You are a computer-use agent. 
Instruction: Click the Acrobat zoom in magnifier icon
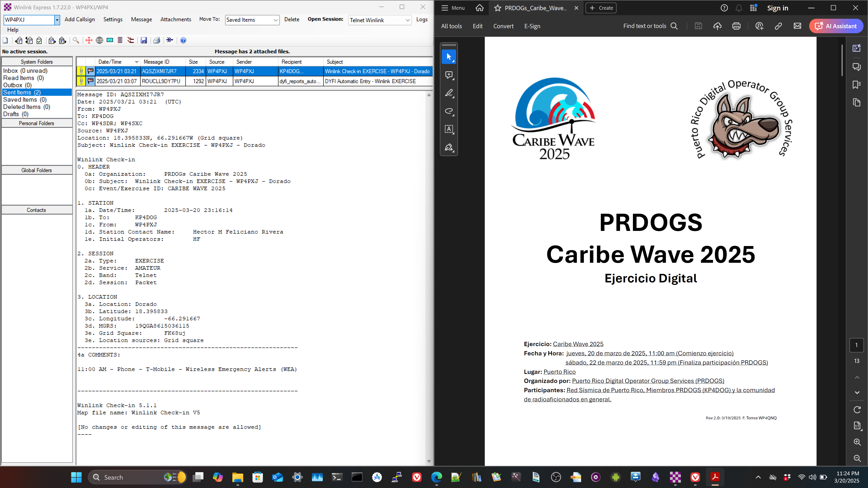tap(857, 442)
